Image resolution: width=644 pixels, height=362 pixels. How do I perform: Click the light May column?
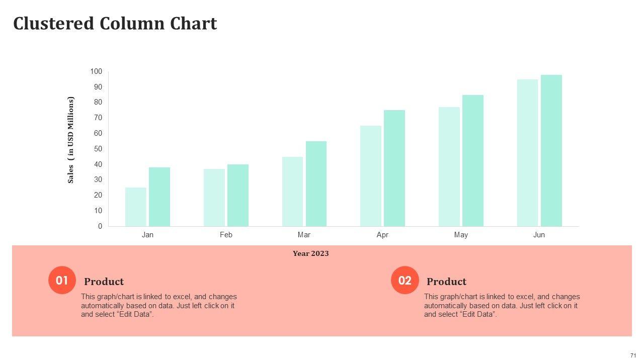449,166
